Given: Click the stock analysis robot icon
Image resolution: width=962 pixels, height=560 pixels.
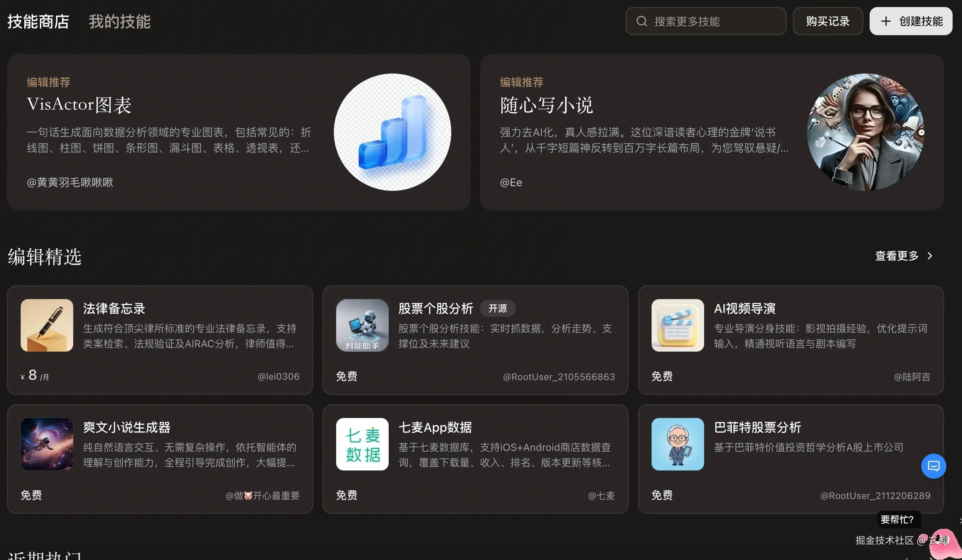Looking at the screenshot, I should (362, 325).
